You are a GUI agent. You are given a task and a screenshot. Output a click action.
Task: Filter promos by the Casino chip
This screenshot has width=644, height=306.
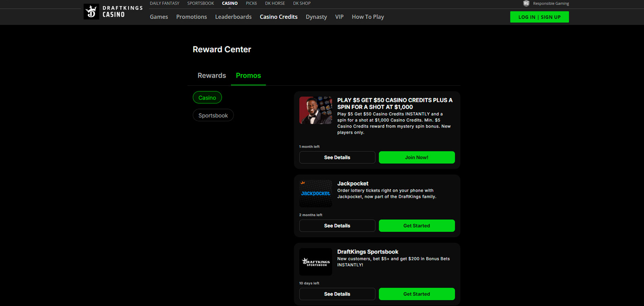click(207, 98)
